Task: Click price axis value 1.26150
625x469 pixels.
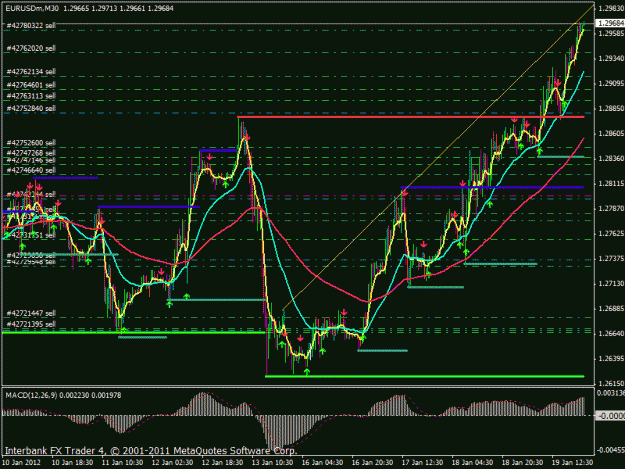Action: coord(611,383)
